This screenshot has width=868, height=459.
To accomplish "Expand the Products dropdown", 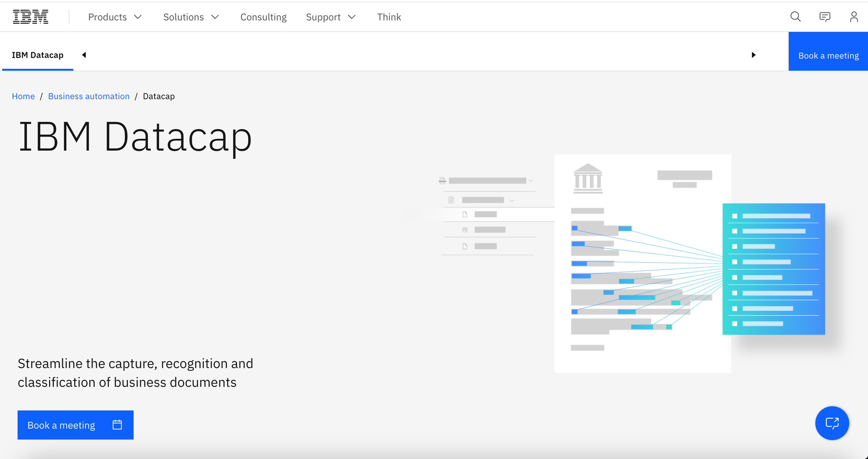I will click(x=115, y=17).
